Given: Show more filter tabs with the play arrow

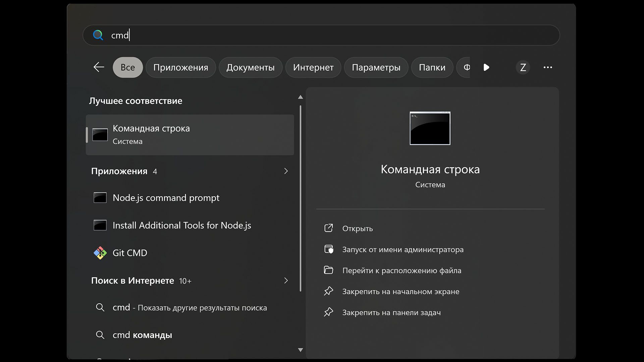Looking at the screenshot, I should click(486, 67).
